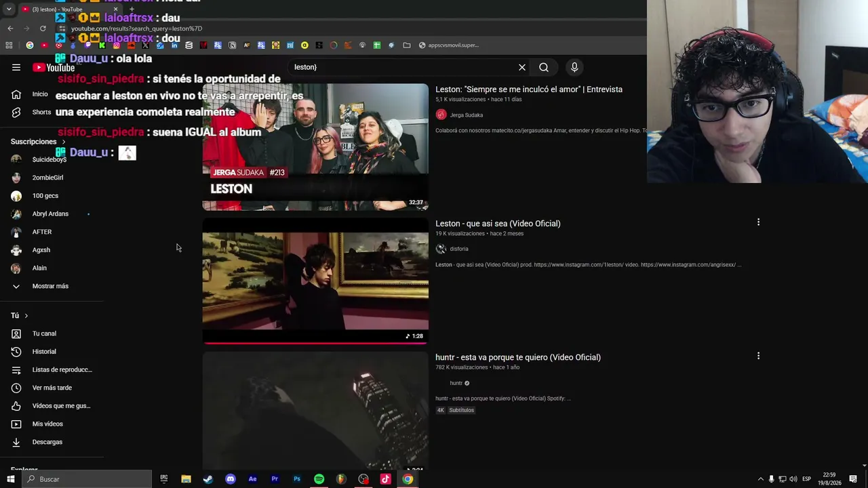This screenshot has width=868, height=488.
Task: Open the appscvsmovil bookmark
Action: click(x=449, y=45)
